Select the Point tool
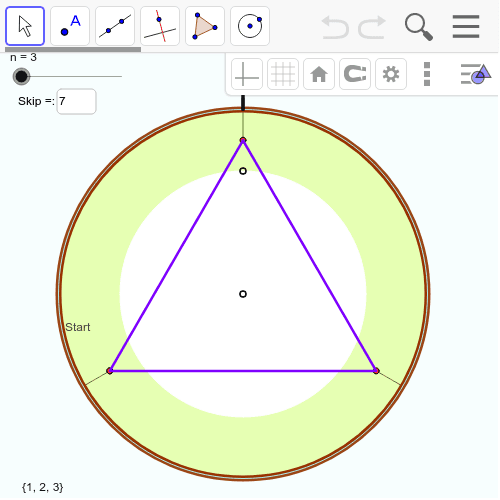 pos(70,26)
